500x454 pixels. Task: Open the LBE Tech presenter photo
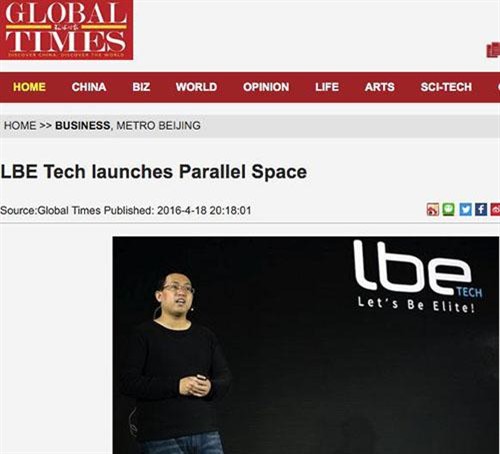[x=306, y=345]
